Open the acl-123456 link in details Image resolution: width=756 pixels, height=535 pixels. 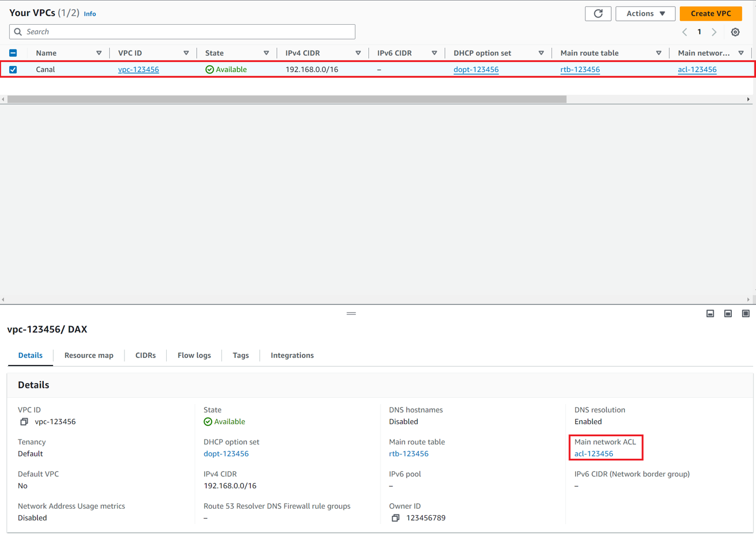pos(594,454)
